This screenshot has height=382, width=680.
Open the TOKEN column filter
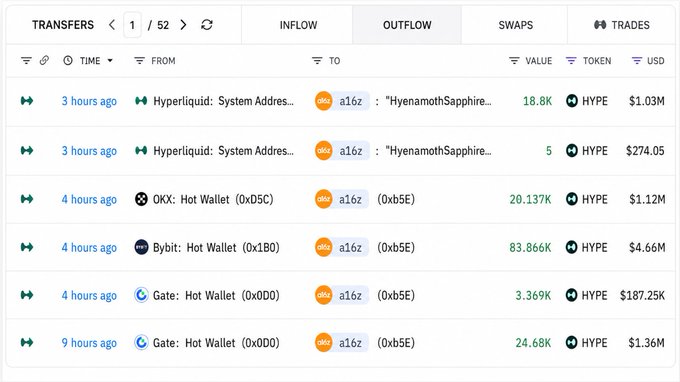[x=571, y=61]
